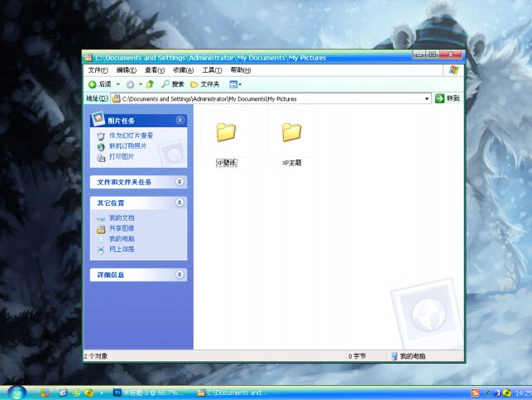Click the address bar path field
Screen dimensions: 532x400
pyautogui.click(x=271, y=98)
